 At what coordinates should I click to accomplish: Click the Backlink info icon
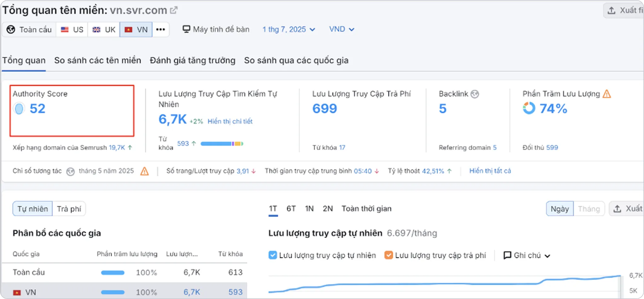click(474, 93)
